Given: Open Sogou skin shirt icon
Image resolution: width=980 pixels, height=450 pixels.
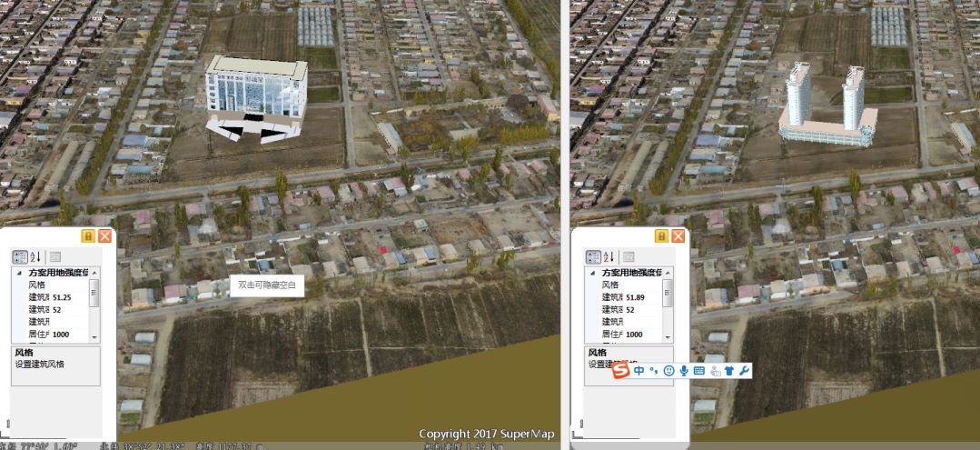Looking at the screenshot, I should coord(728,371).
